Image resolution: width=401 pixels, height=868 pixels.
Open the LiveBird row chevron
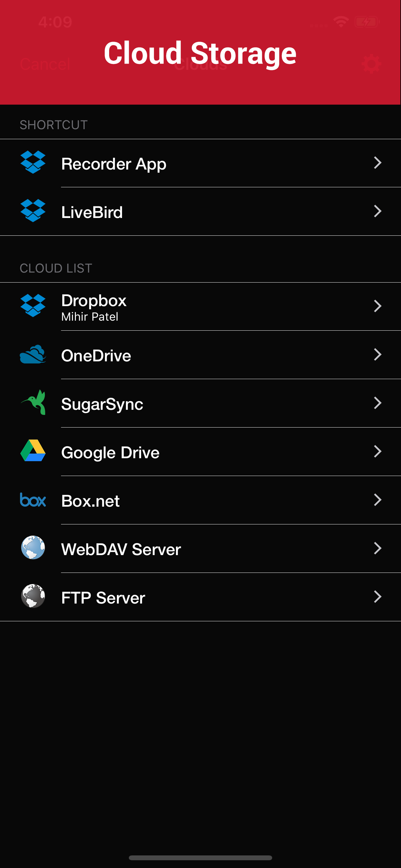tap(378, 212)
